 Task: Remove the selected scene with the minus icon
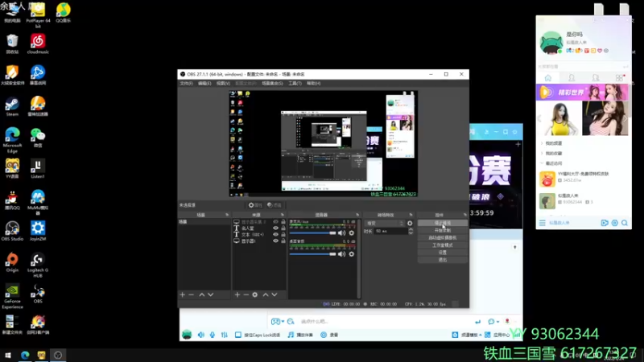click(x=191, y=294)
